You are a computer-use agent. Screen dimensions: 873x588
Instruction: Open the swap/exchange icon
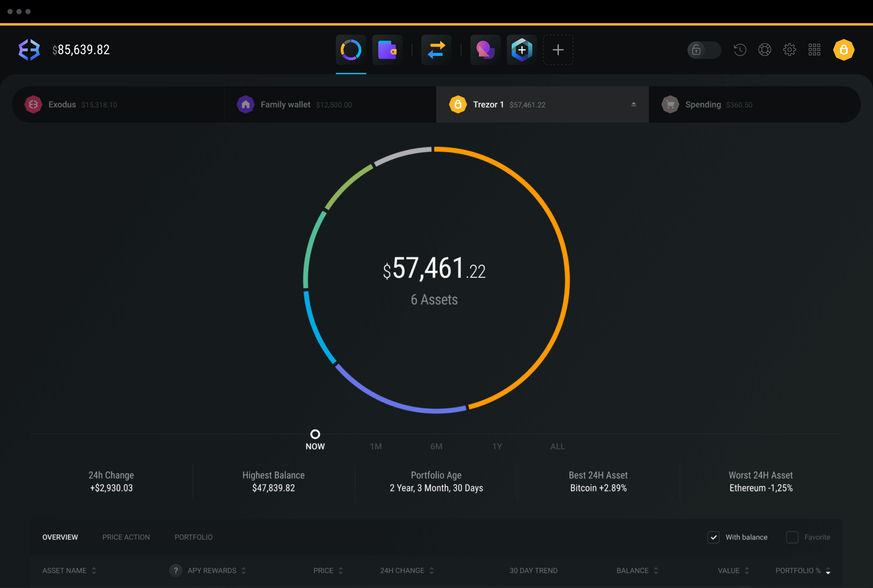point(435,49)
